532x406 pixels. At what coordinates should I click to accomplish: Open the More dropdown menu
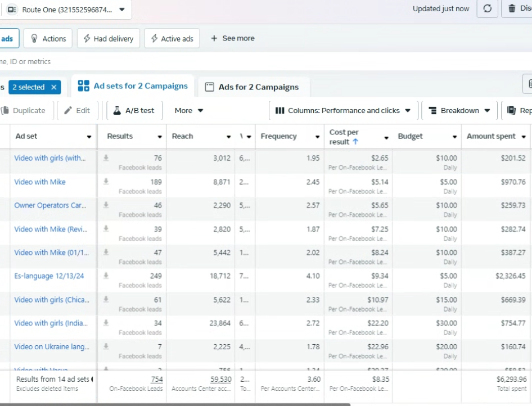pyautogui.click(x=189, y=111)
